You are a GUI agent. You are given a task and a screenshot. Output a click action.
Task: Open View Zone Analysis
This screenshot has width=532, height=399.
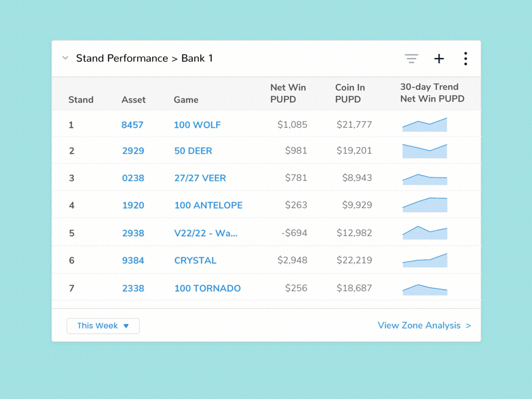[424, 326]
